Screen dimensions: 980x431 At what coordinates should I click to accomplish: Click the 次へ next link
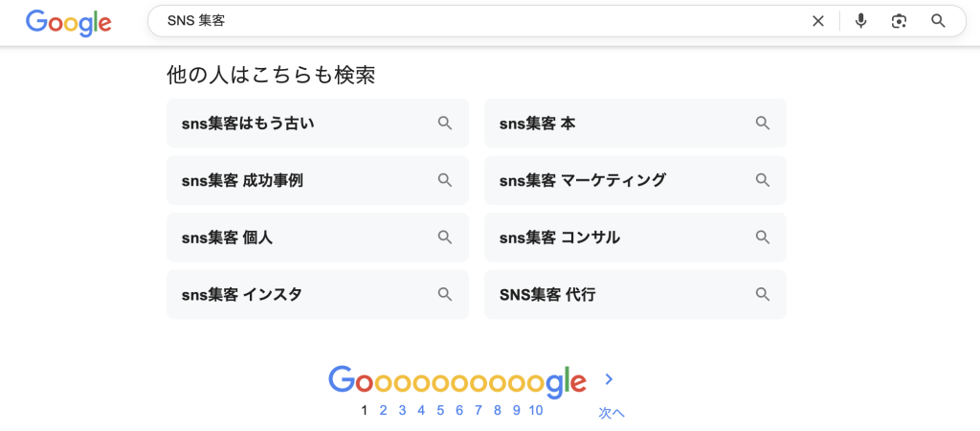[612, 414]
